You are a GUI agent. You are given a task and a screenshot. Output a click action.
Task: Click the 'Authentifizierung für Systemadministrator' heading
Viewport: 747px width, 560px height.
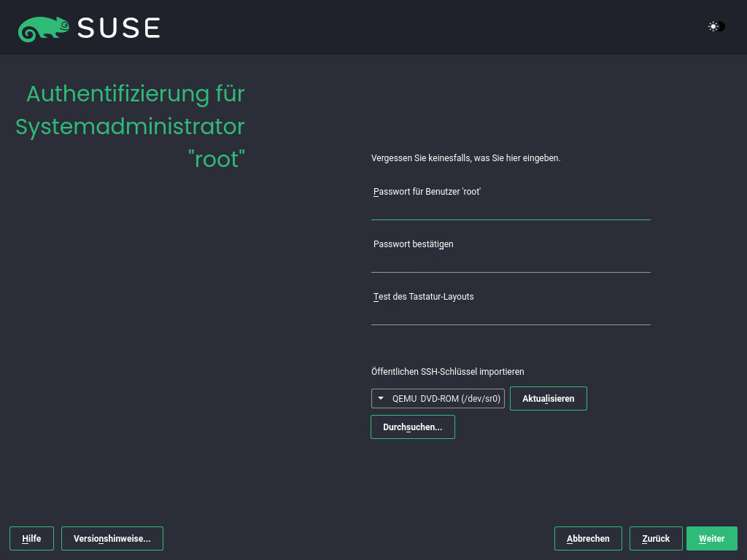point(130,126)
